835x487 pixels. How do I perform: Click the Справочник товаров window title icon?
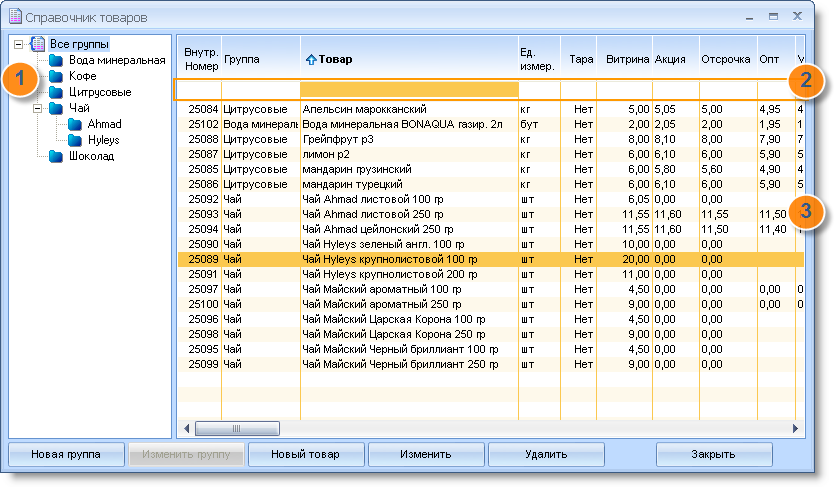pyautogui.click(x=15, y=16)
